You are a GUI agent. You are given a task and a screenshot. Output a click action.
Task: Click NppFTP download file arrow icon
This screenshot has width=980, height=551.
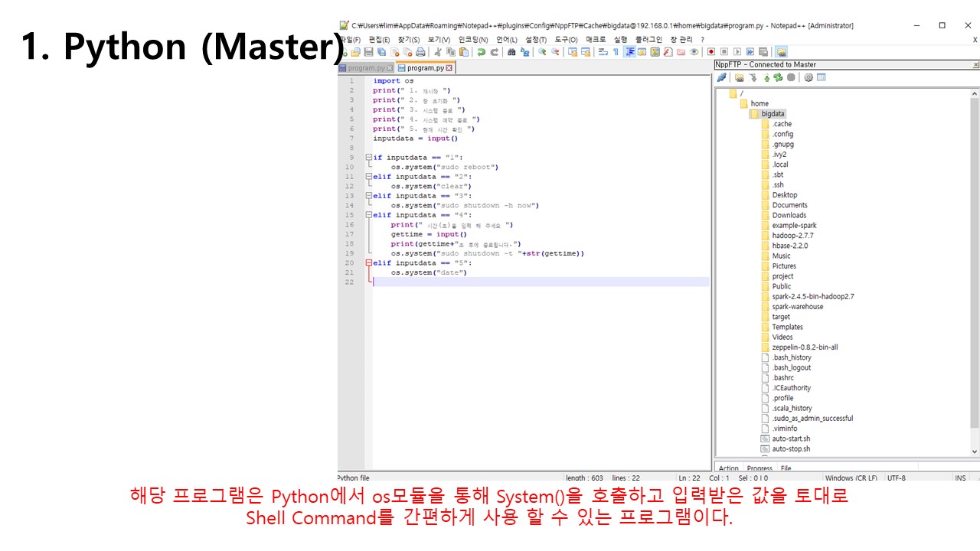click(755, 77)
